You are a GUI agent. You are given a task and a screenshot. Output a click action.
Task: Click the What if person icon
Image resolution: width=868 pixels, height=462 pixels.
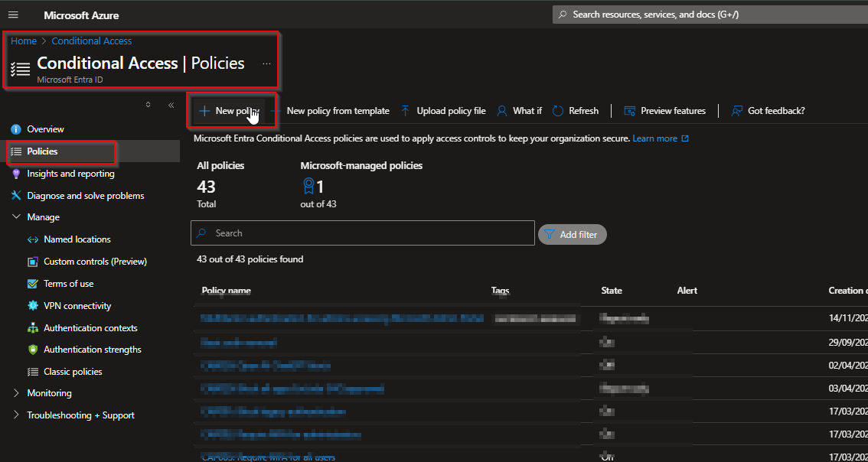502,111
